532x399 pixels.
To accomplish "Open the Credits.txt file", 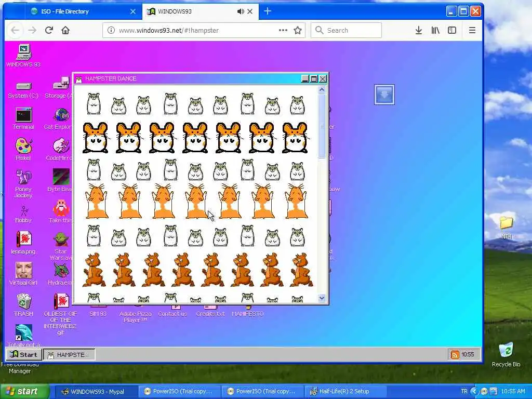I will [x=210, y=311].
